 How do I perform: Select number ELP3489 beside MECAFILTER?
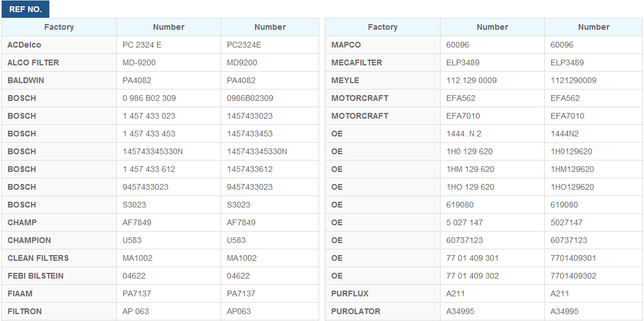point(463,62)
